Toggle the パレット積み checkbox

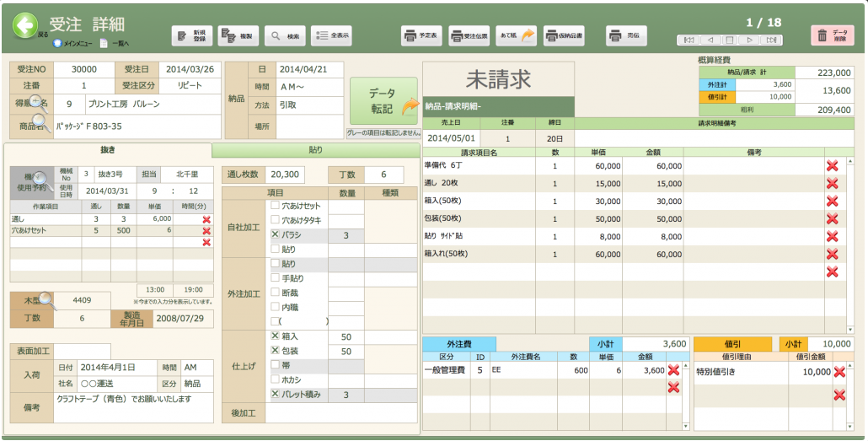[x=275, y=394]
